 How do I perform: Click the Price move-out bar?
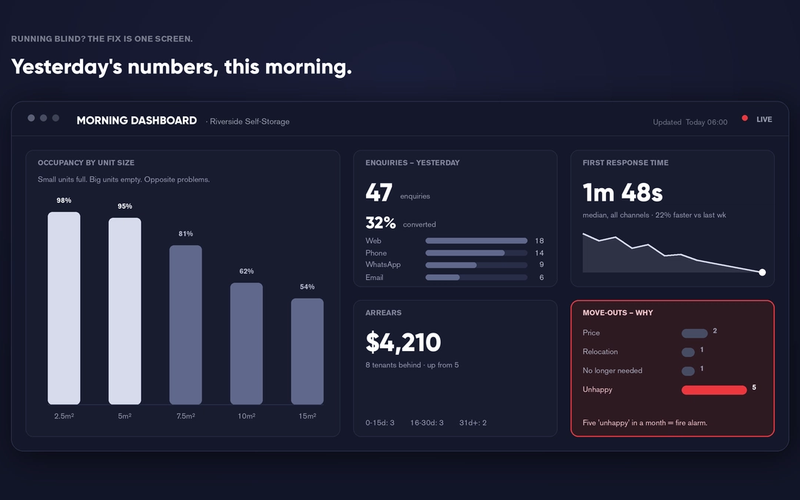click(x=694, y=334)
